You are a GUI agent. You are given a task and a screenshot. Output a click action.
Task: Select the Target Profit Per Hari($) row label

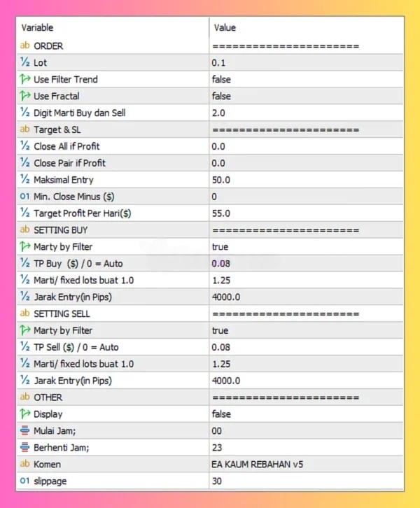tap(83, 213)
